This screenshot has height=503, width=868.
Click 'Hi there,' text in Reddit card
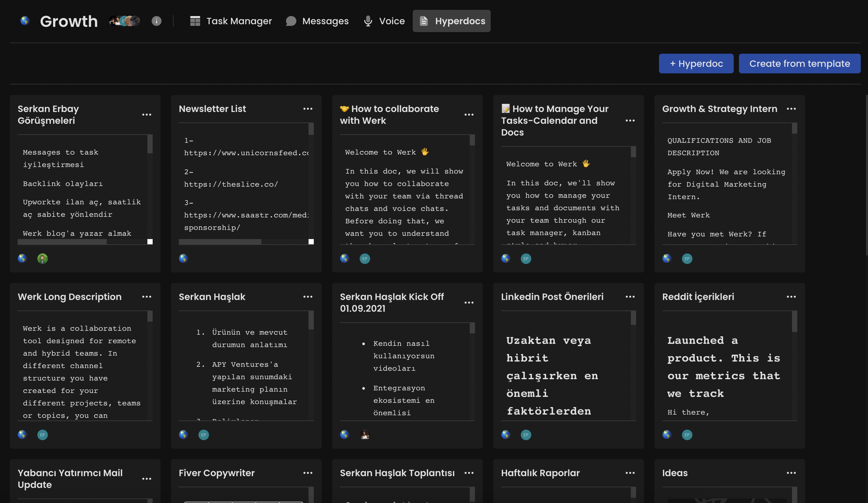688,412
